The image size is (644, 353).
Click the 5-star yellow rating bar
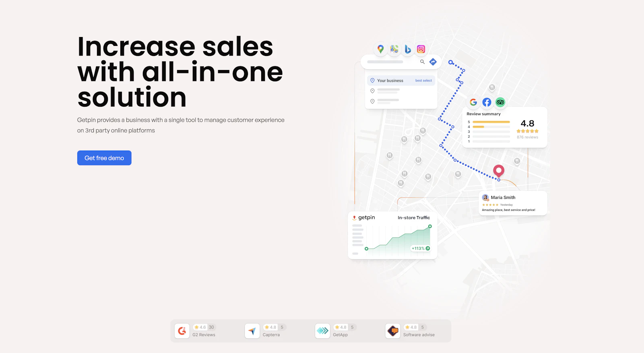tap(491, 122)
